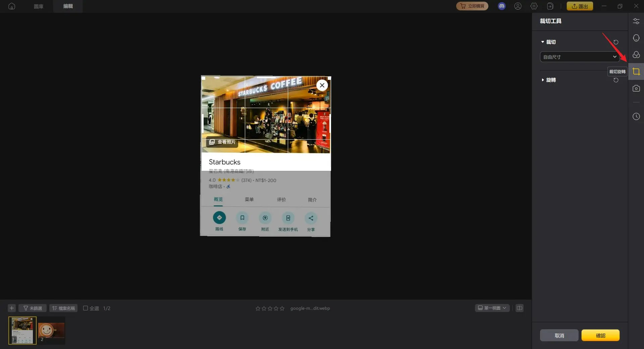Open the edit history panel
The height and width of the screenshot is (349, 644).
tap(636, 116)
